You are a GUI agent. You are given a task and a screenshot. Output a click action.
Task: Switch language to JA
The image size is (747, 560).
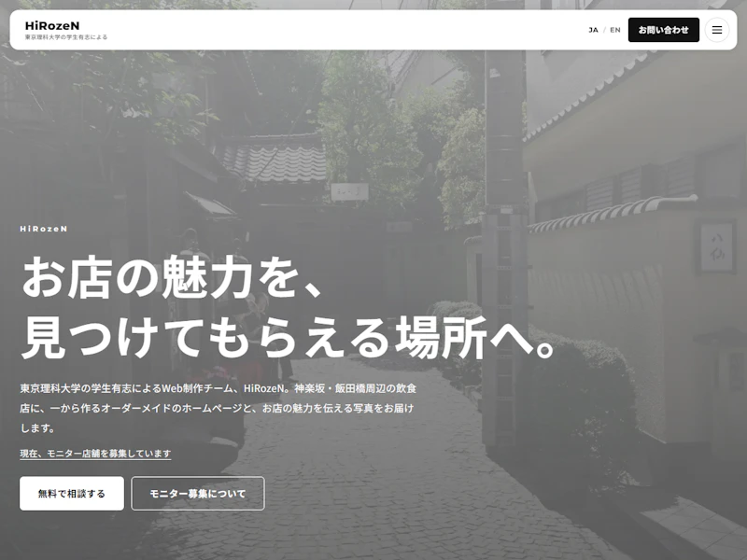[593, 30]
